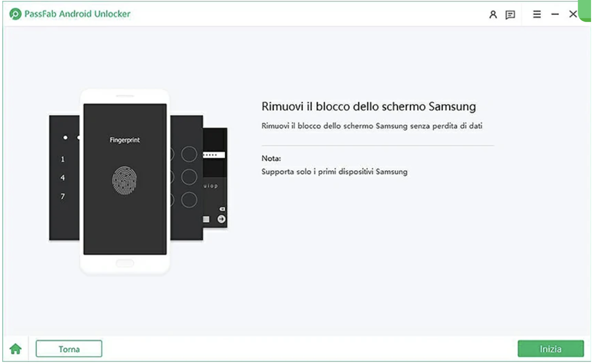This screenshot has height=364, width=592.
Task: Go to the home screen icon
Action: (16, 349)
